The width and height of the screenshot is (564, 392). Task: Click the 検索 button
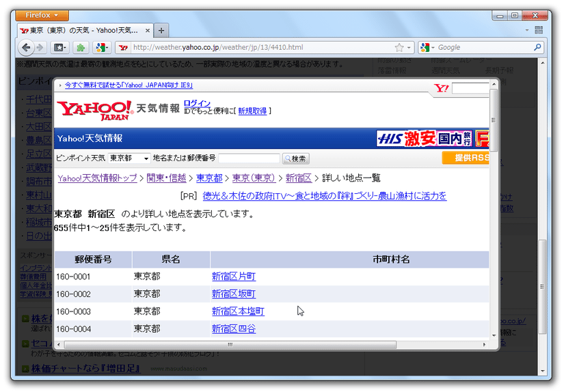tap(295, 158)
